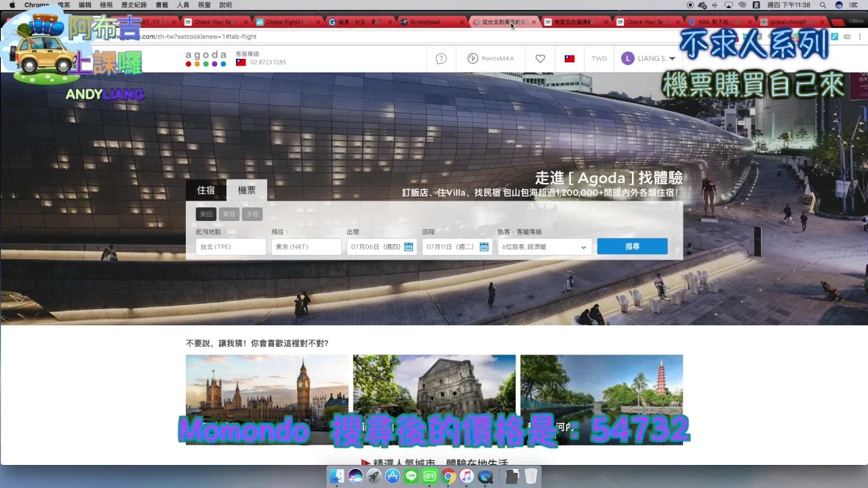
Task: Open the App Store from the Dock
Action: [392, 476]
